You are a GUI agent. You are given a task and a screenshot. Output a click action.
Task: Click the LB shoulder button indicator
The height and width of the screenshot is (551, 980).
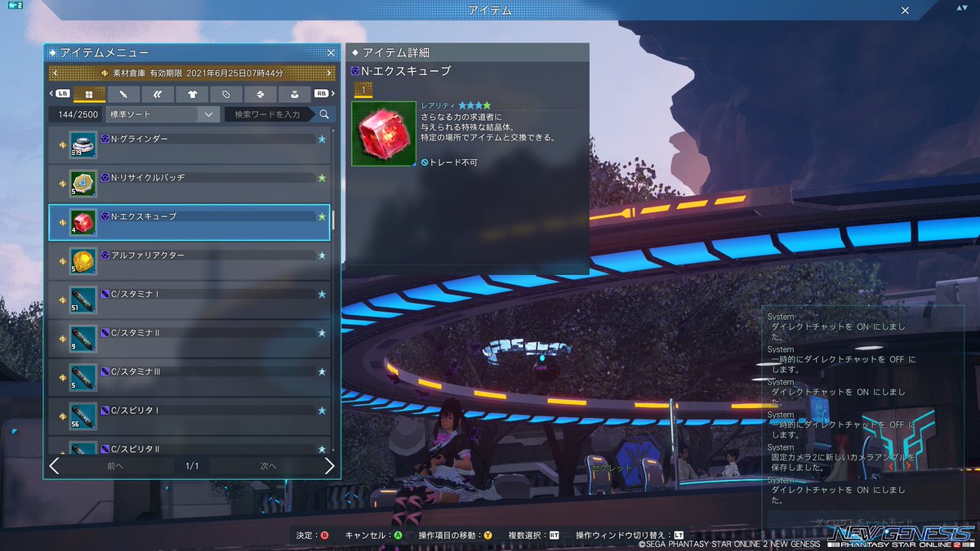62,93
